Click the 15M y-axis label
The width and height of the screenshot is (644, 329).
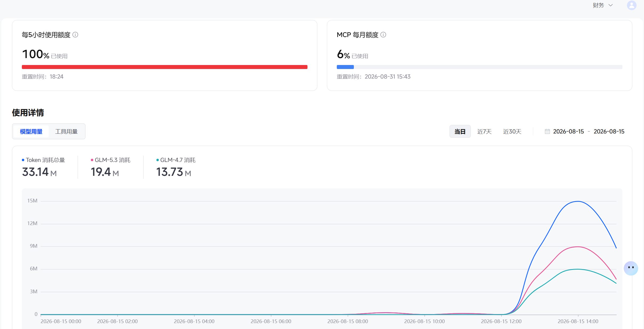[x=32, y=201]
